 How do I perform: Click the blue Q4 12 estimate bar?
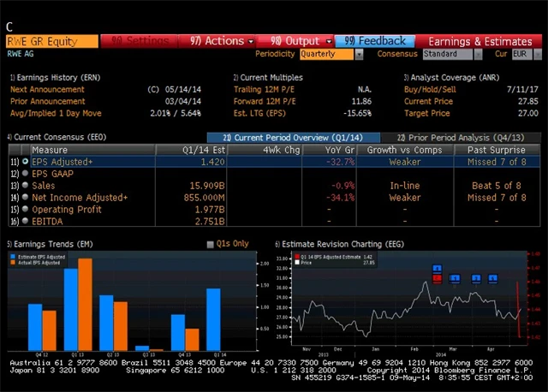(35, 327)
